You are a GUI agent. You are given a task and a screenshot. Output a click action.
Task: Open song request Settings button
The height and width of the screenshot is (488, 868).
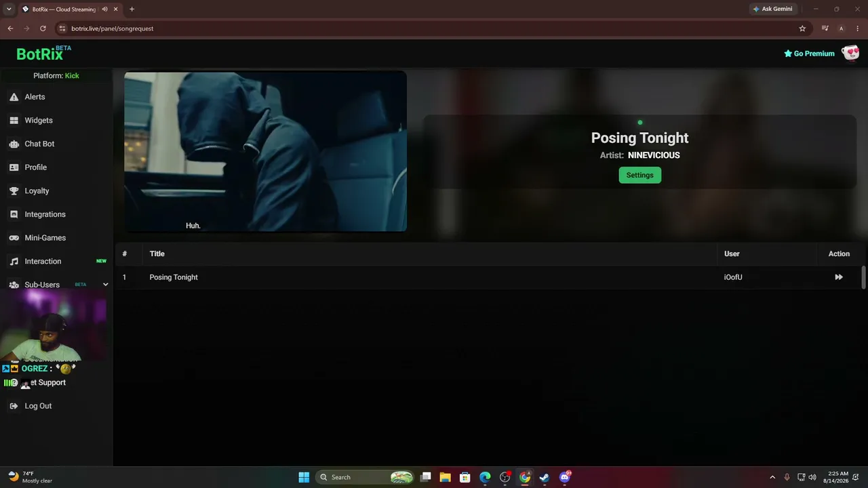tap(639, 175)
